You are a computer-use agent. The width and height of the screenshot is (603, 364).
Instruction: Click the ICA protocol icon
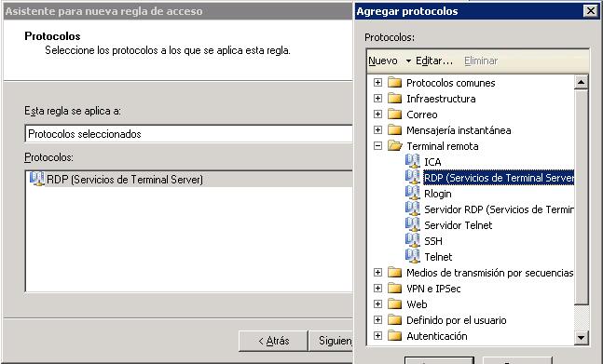pos(412,162)
